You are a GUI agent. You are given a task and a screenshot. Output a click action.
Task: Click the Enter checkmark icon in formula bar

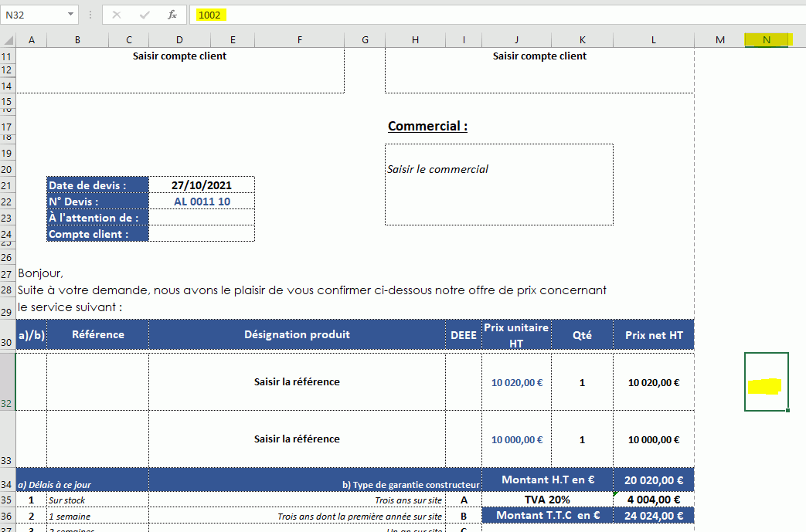[145, 15]
